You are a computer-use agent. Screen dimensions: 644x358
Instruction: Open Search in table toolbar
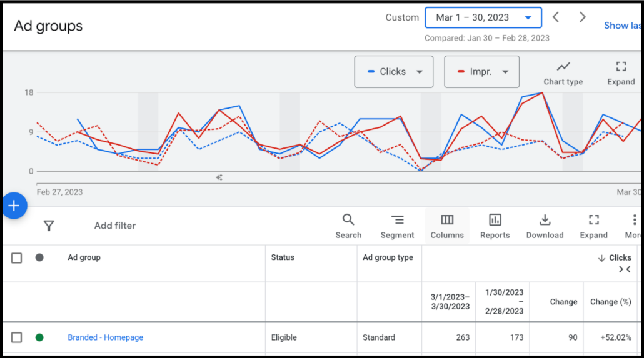point(348,226)
